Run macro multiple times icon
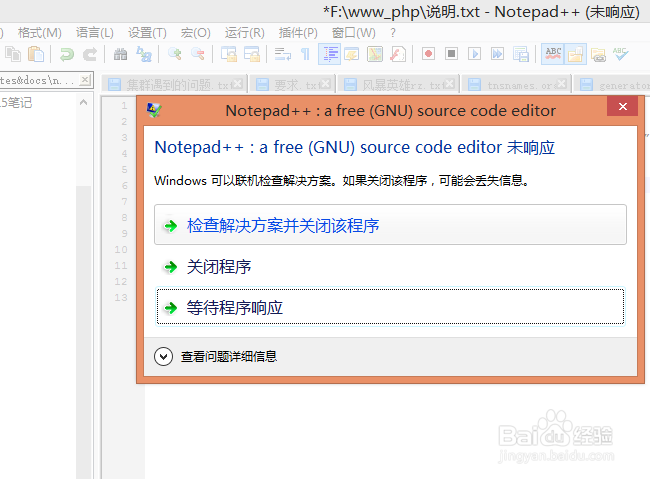The image size is (650, 479). coord(497,54)
